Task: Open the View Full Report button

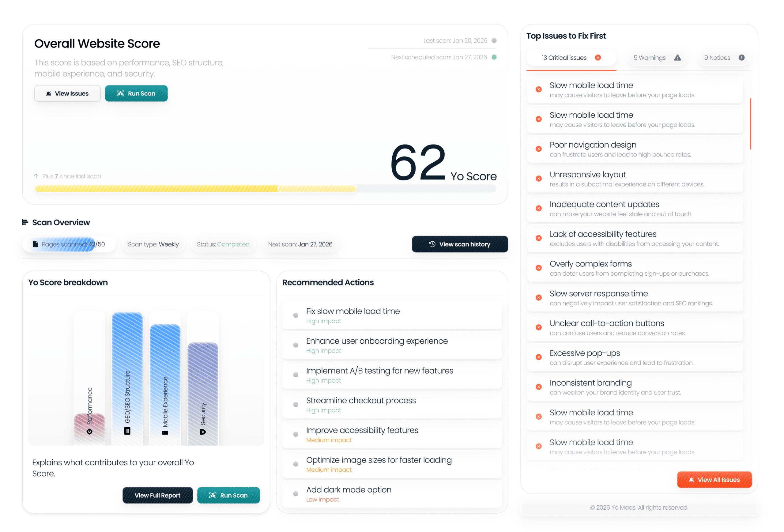Action: coord(157,495)
